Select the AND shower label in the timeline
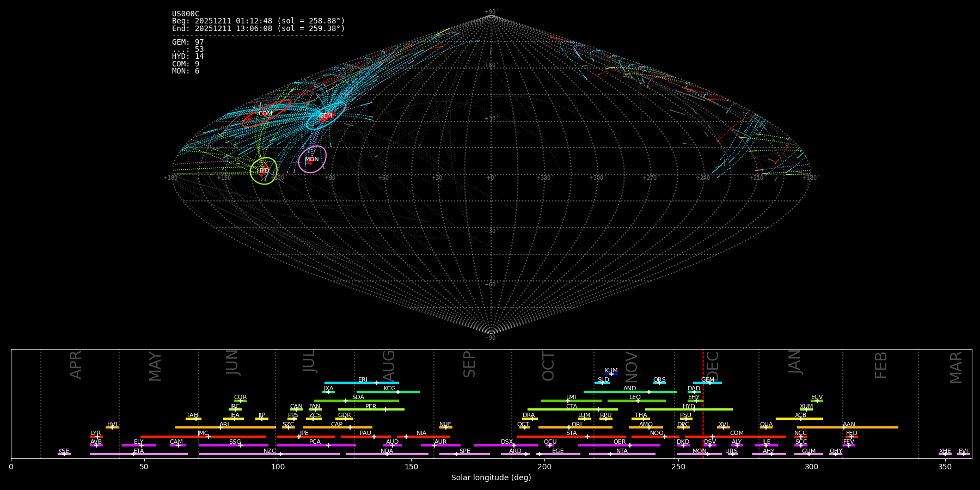Screen dimensions: 980x490 coord(630,389)
